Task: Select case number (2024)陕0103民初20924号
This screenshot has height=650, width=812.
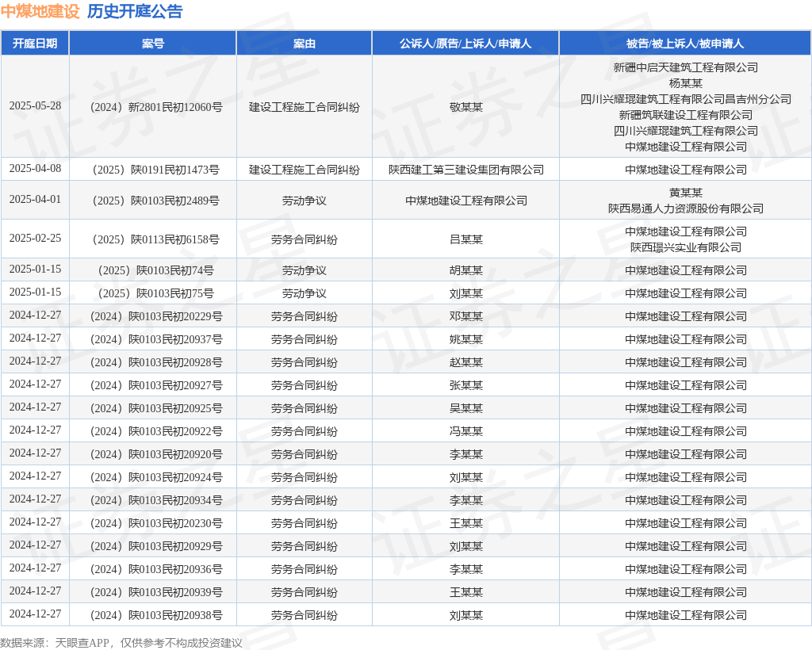Action: pyautogui.click(x=156, y=477)
